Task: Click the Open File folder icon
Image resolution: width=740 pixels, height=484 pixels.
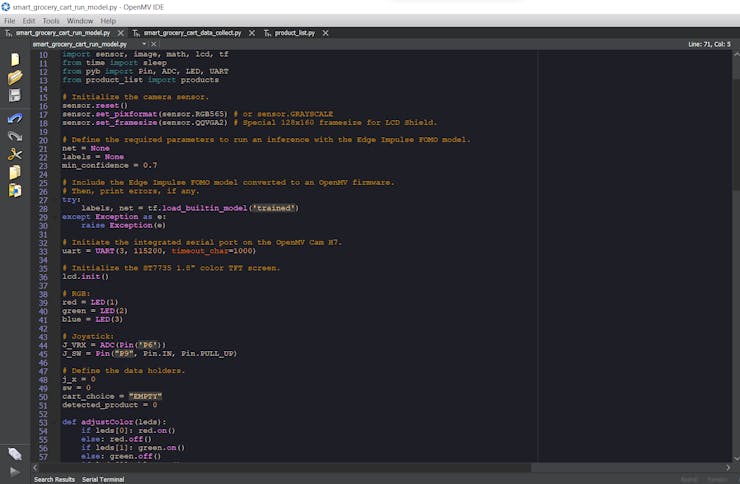Action: pyautogui.click(x=14, y=77)
